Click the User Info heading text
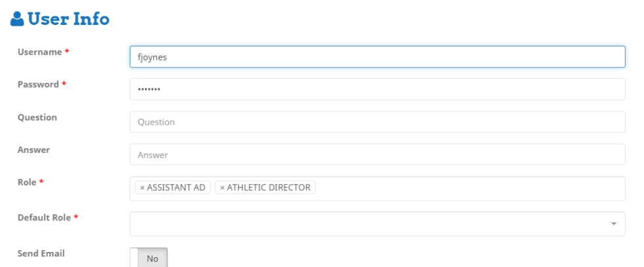 tap(68, 20)
